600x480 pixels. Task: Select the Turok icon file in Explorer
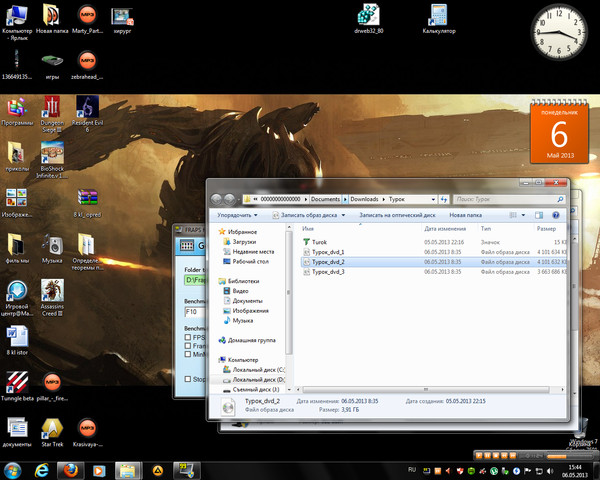point(319,242)
